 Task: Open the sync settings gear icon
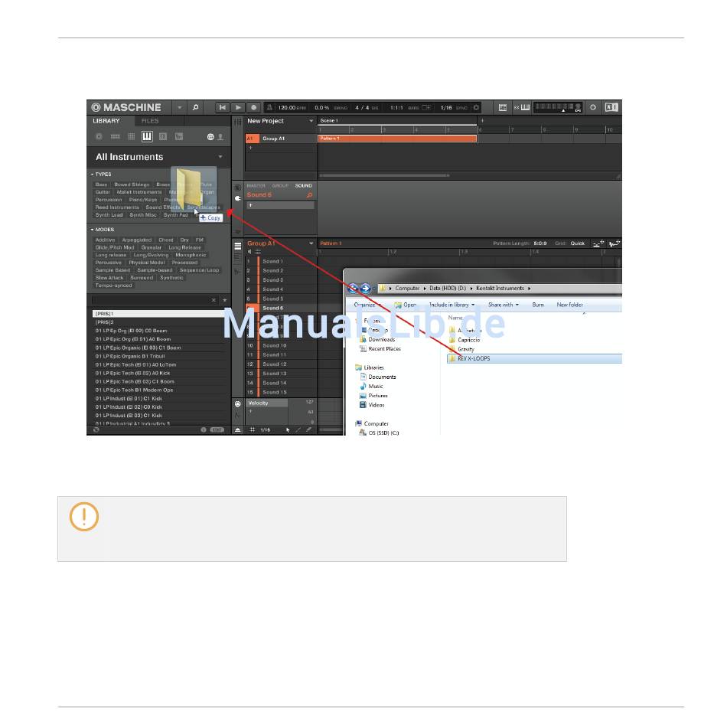tap(476, 107)
